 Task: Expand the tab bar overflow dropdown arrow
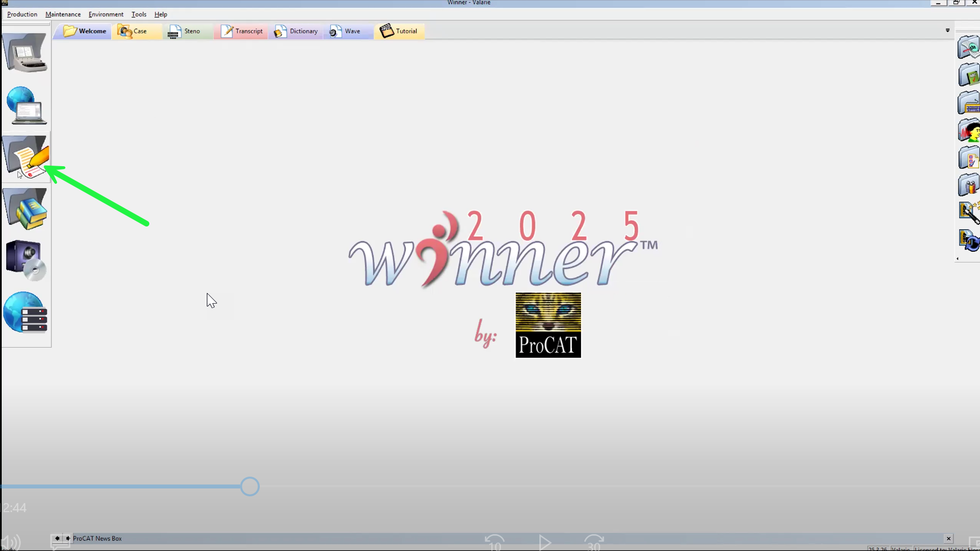(x=947, y=30)
